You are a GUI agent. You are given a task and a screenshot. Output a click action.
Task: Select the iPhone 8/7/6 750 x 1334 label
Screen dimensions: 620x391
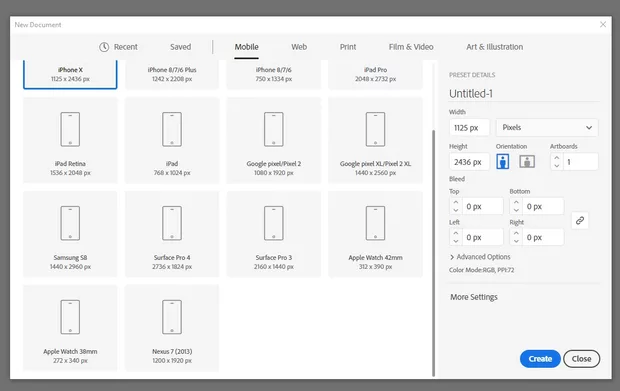pos(274,74)
